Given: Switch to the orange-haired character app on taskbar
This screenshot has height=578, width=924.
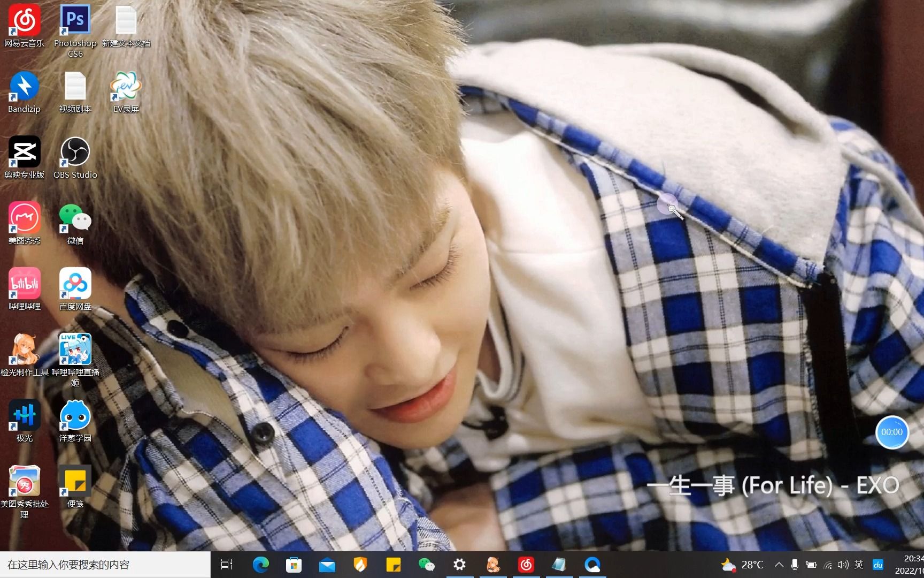Looking at the screenshot, I should pyautogui.click(x=493, y=565).
